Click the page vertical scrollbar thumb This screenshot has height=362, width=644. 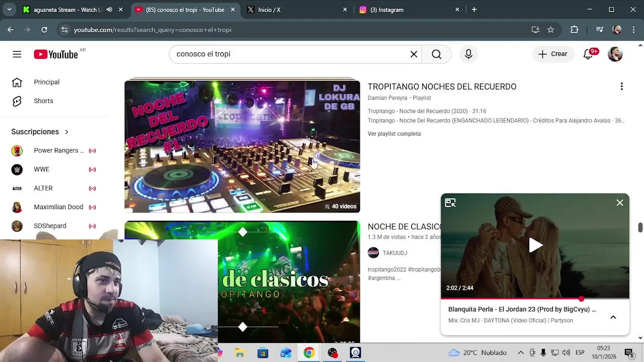pyautogui.click(x=640, y=227)
